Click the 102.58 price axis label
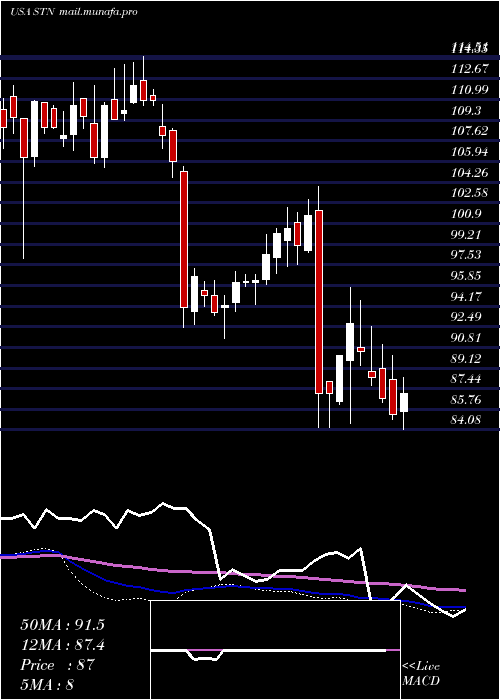500x700 pixels. pyautogui.click(x=470, y=193)
